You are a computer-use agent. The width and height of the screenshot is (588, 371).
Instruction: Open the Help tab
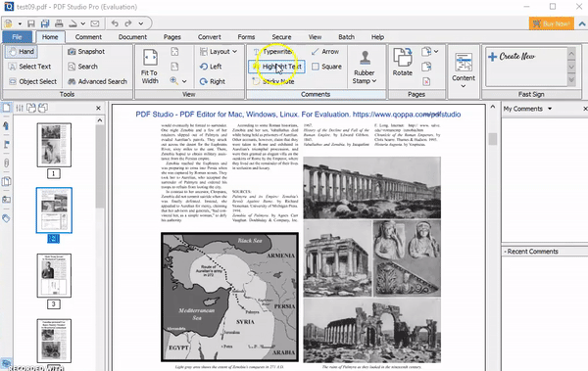(377, 37)
